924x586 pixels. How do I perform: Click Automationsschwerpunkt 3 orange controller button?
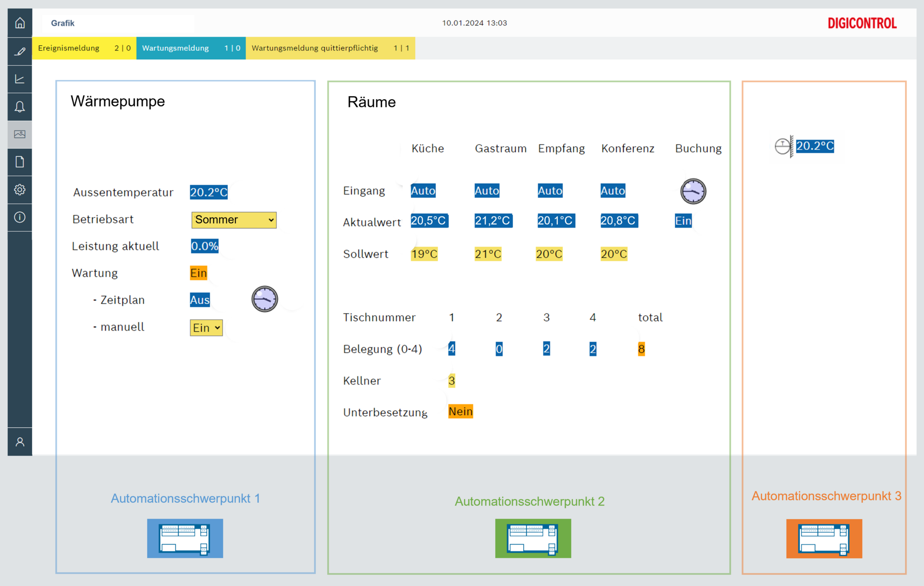[824, 538]
